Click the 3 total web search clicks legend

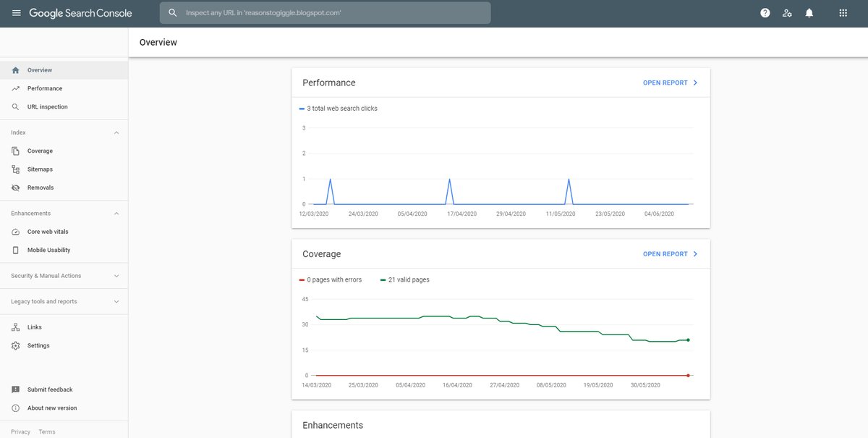pyautogui.click(x=339, y=109)
